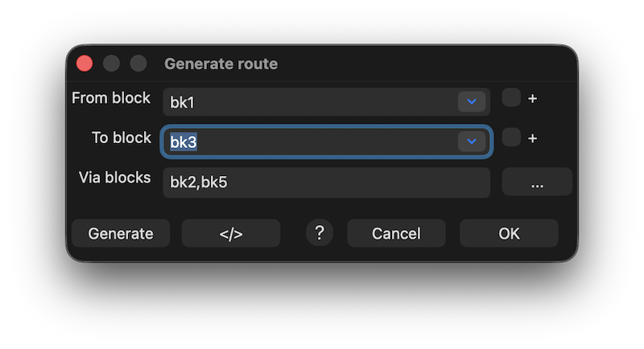
Task: Enable the checkbox next to From block
Action: pos(511,97)
